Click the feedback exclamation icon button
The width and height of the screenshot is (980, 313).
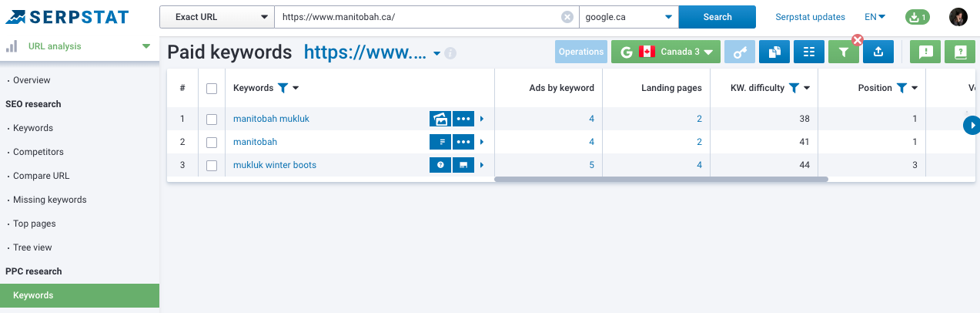926,52
